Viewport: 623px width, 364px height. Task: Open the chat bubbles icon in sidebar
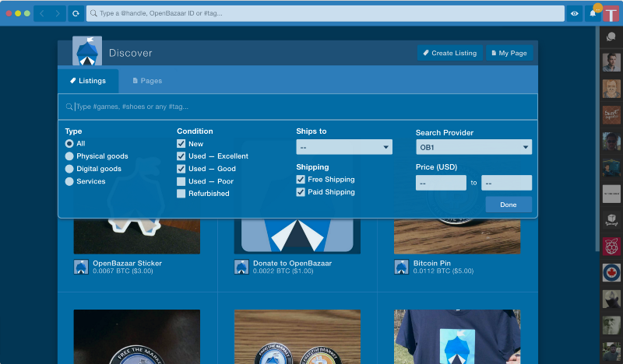tap(611, 37)
